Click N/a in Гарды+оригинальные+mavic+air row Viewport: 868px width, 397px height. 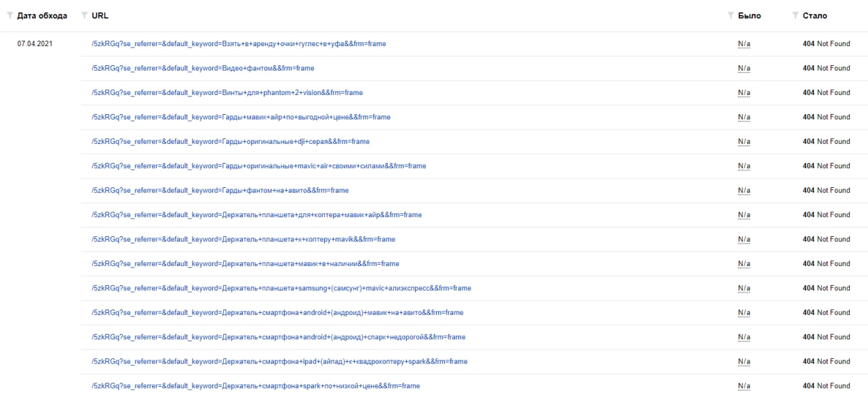click(744, 166)
